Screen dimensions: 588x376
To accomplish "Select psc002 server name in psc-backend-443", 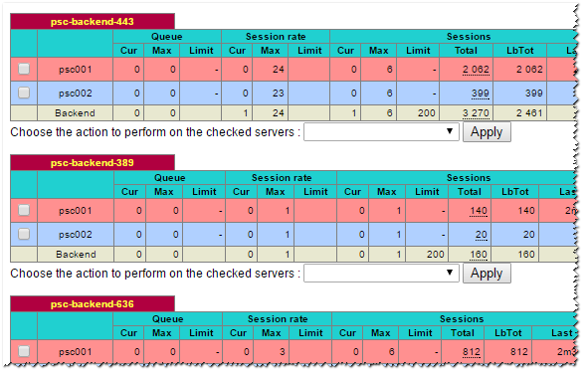I will tap(75, 94).
